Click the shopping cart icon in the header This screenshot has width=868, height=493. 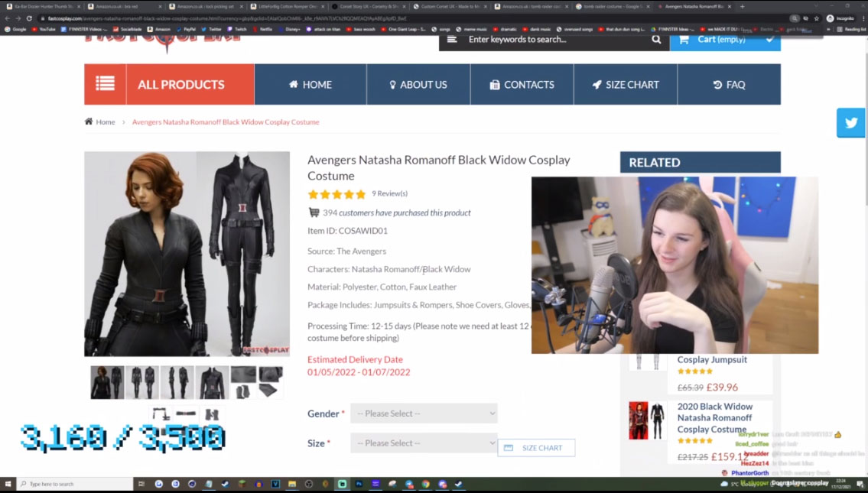click(x=684, y=39)
